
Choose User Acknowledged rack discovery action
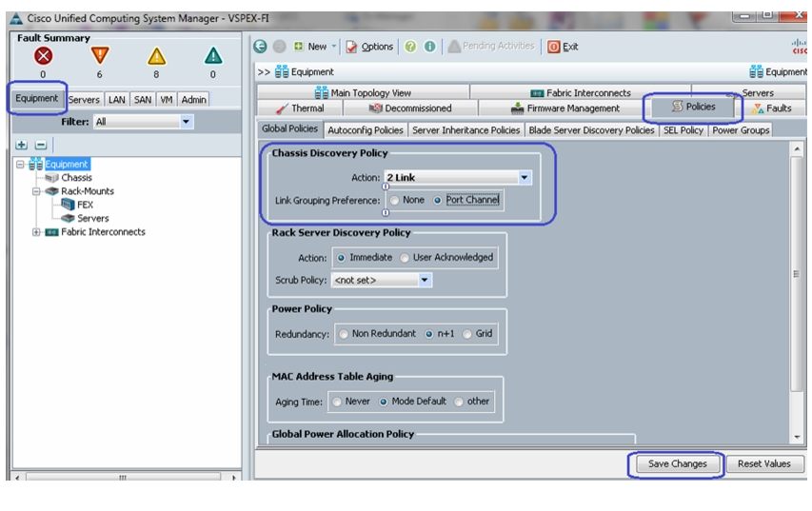pyautogui.click(x=405, y=258)
